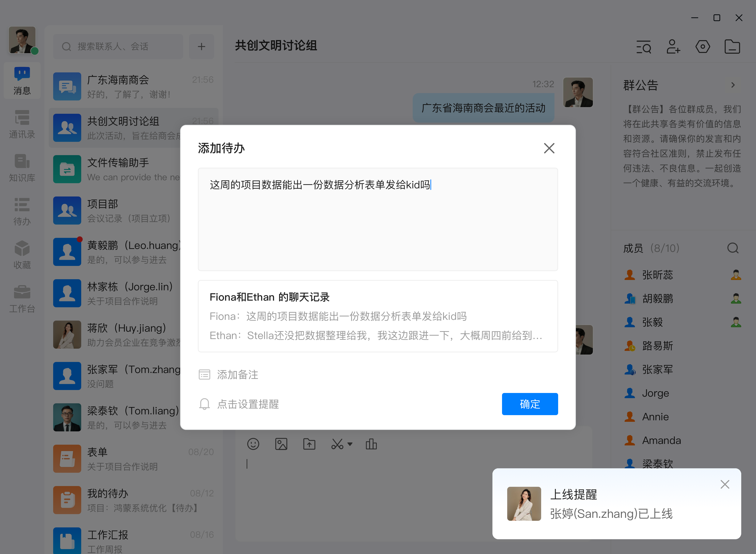Image resolution: width=756 pixels, height=554 pixels.
Task: Click the chart/vote icon in the input toolbar
Action: [371, 444]
